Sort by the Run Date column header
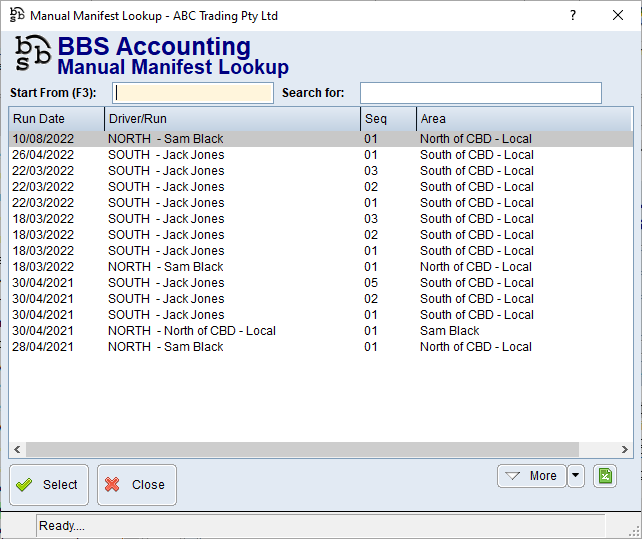642x539 pixels. pyautogui.click(x=56, y=119)
